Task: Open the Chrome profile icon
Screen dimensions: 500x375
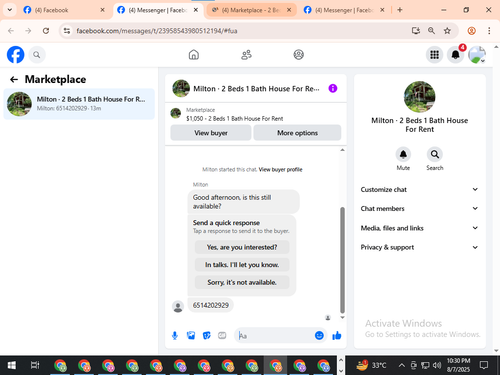Action: (471, 31)
